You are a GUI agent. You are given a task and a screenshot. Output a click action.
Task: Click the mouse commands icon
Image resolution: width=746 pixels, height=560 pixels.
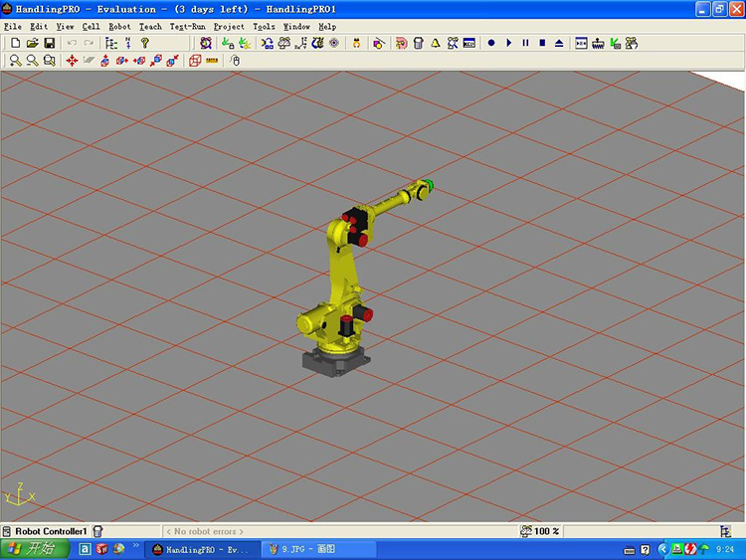point(235,61)
